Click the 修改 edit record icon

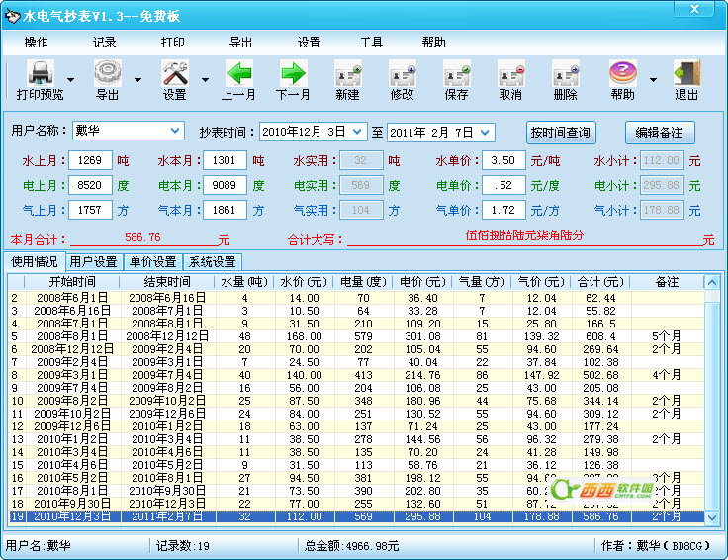[x=402, y=73]
